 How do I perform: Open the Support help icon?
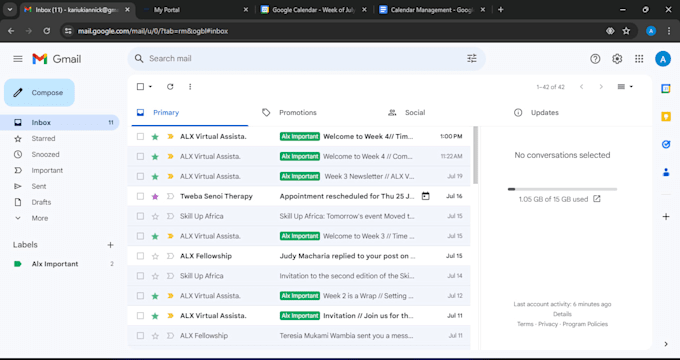(x=595, y=59)
